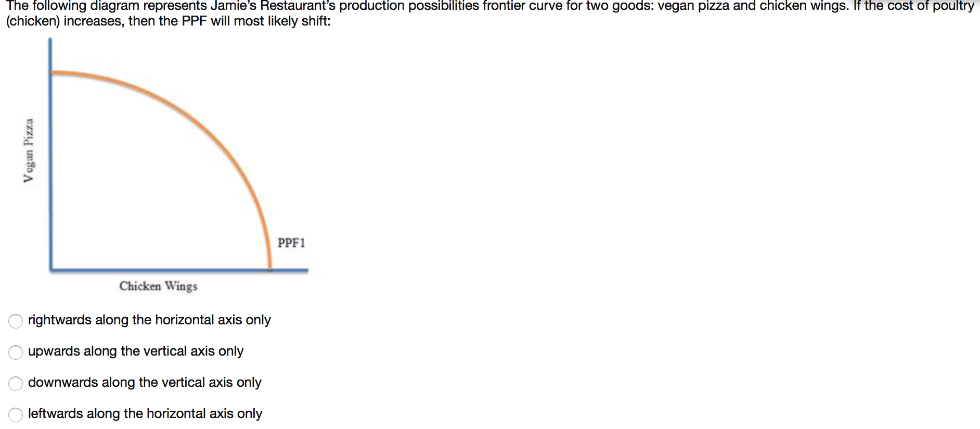Click the word "(chicken)" in the question text
This screenshot has width=980, height=429.
tap(33, 21)
